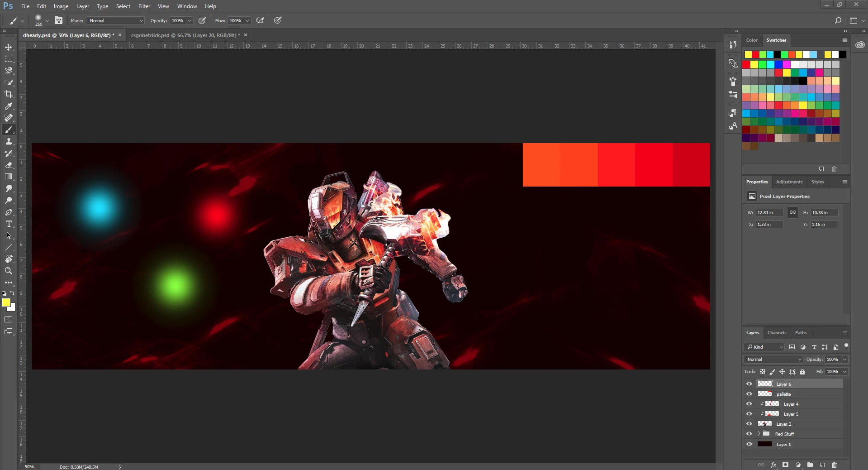Select the Move tool

(9, 47)
